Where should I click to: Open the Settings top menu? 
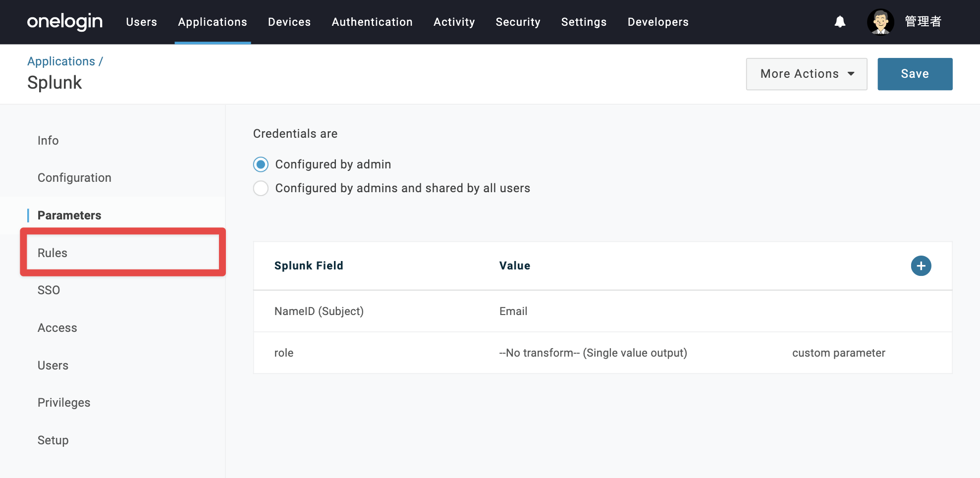(x=584, y=22)
